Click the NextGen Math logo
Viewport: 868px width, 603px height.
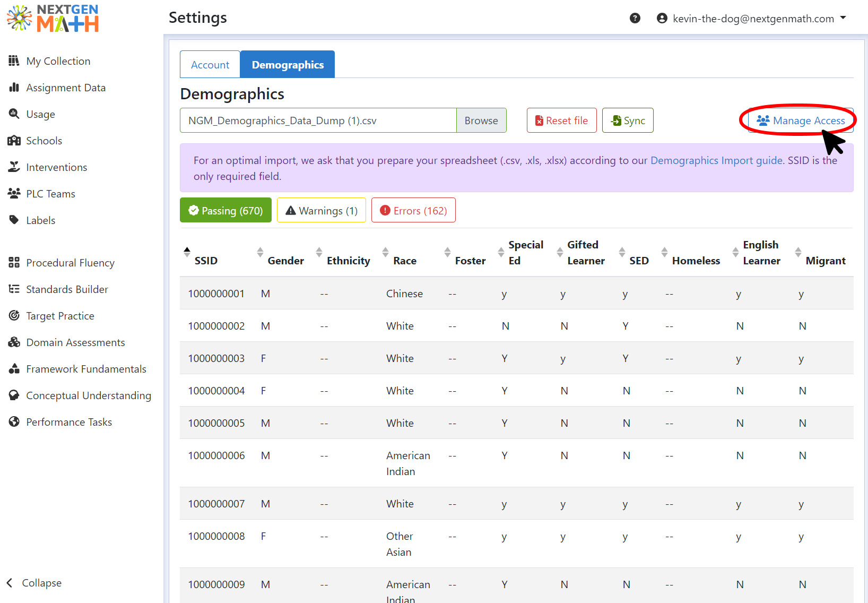[53, 19]
